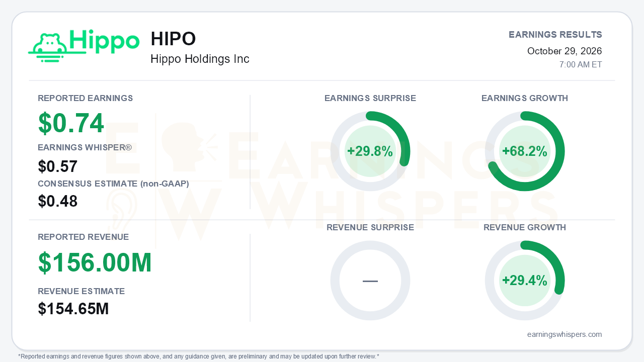
Task: Open the earningswhispers.com link
Action: pos(565,334)
